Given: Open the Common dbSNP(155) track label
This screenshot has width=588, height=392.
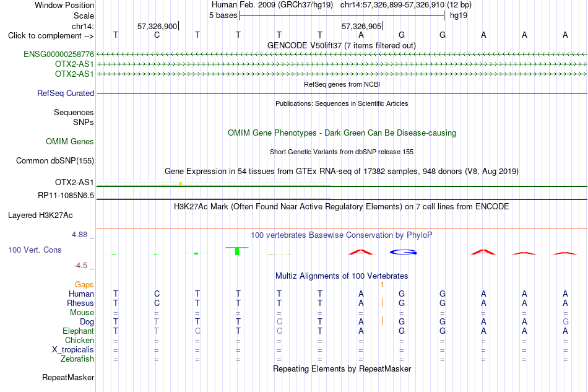Looking at the screenshot, I should click(x=55, y=160).
